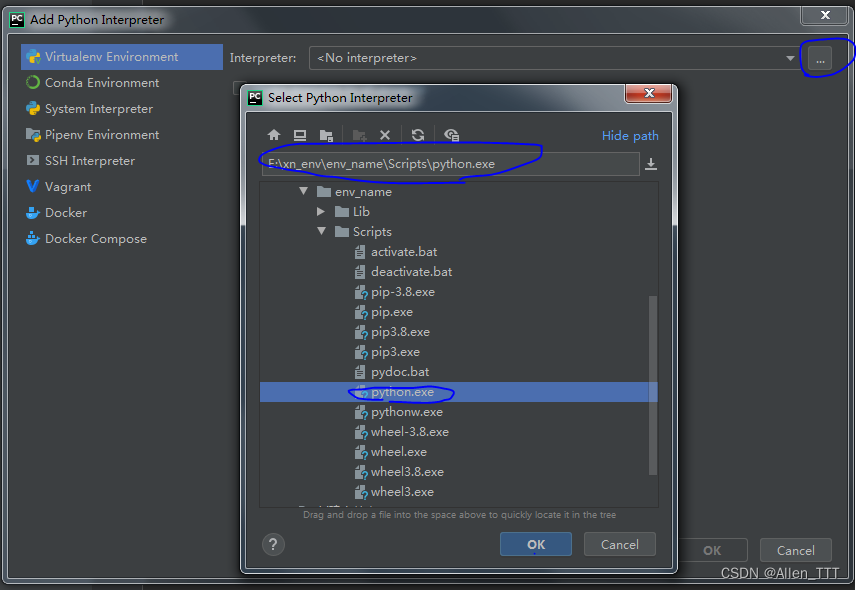Open recent paths history next to the path field
Viewport: 856px width, 590px height.
point(651,164)
